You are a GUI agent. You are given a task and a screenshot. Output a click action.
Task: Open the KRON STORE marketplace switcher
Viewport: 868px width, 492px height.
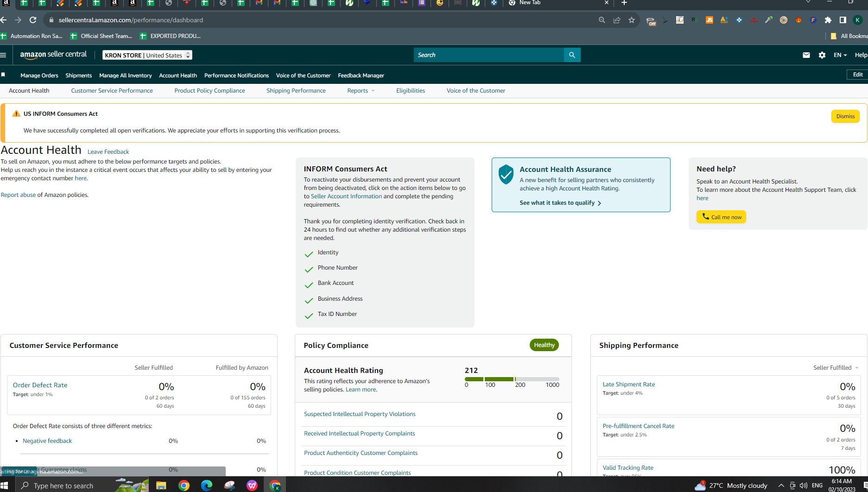tap(147, 55)
